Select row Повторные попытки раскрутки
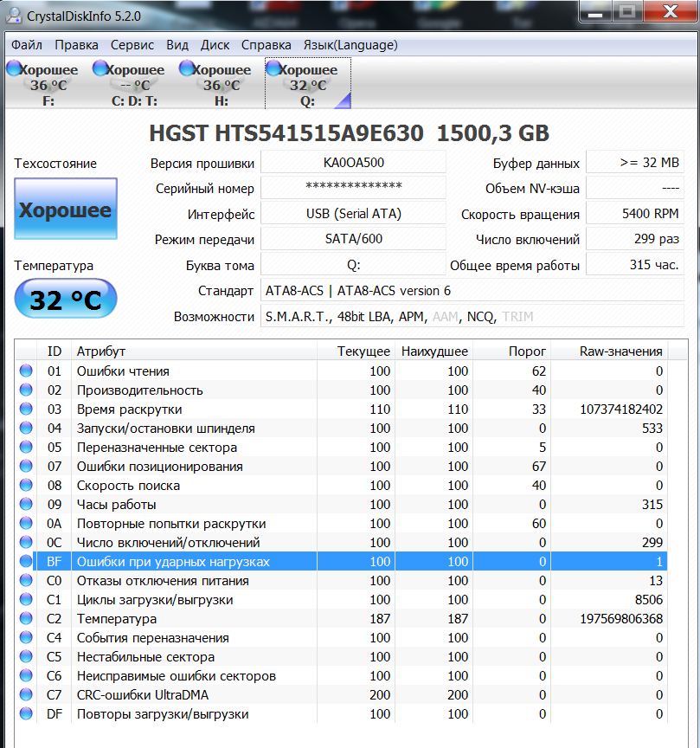Image resolution: width=700 pixels, height=748 pixels. (x=342, y=523)
